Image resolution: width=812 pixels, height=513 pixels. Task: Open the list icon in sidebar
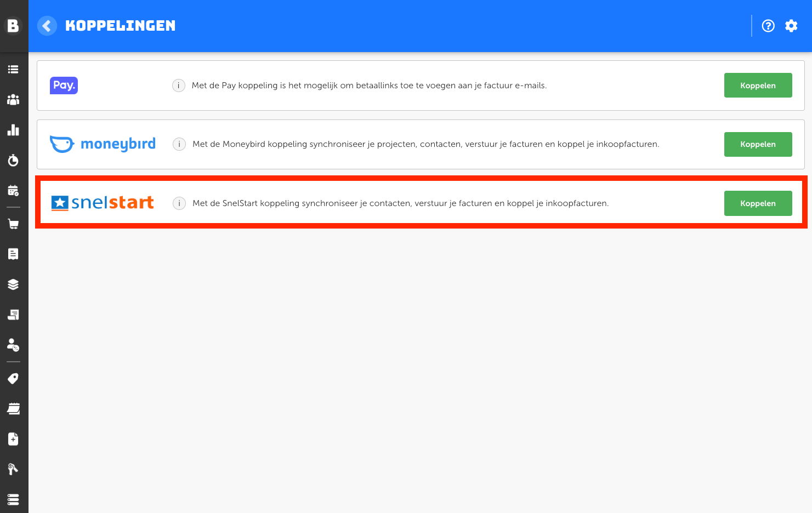coord(13,69)
